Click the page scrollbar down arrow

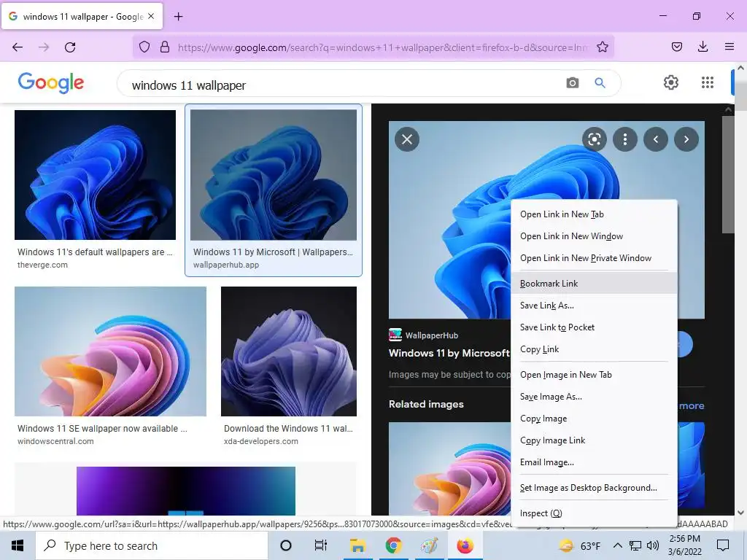(740, 513)
